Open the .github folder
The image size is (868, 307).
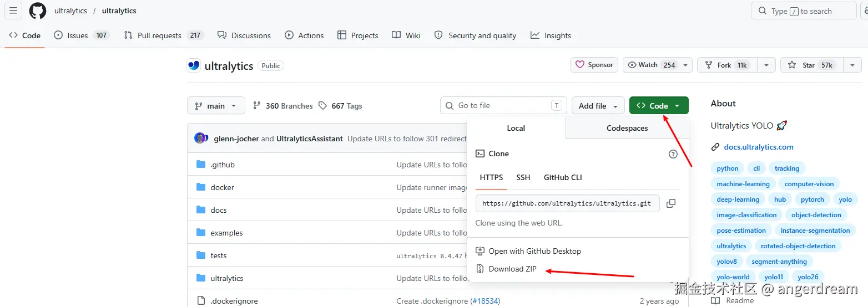click(223, 165)
